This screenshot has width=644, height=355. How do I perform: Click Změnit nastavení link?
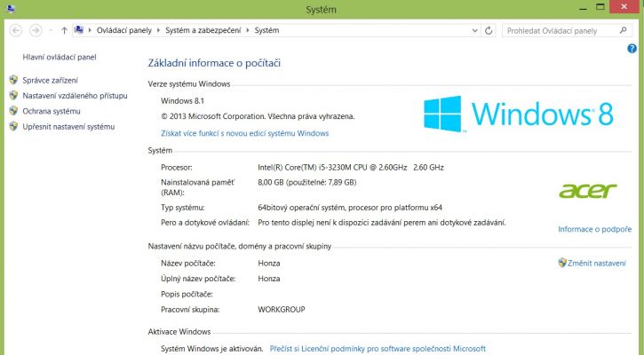pos(597,264)
